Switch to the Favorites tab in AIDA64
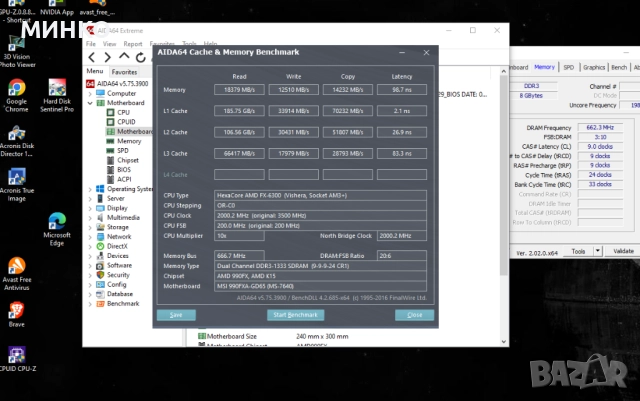Image resolution: width=640 pixels, height=401 pixels. (124, 72)
